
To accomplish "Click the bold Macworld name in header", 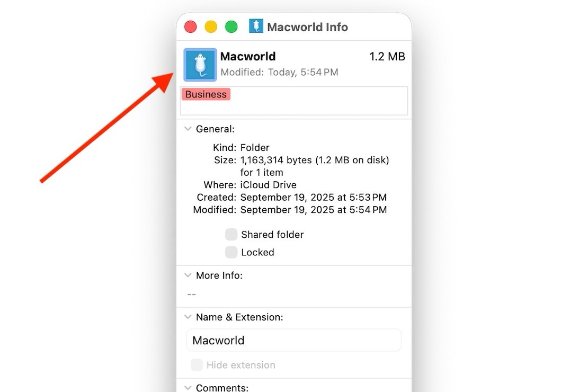I will (x=248, y=57).
